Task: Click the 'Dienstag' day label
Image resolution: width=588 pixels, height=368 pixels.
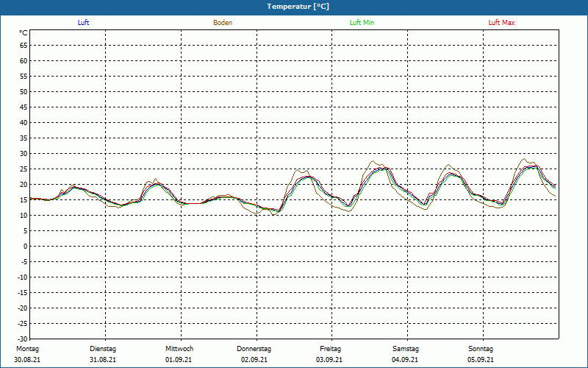Action: 103,349
